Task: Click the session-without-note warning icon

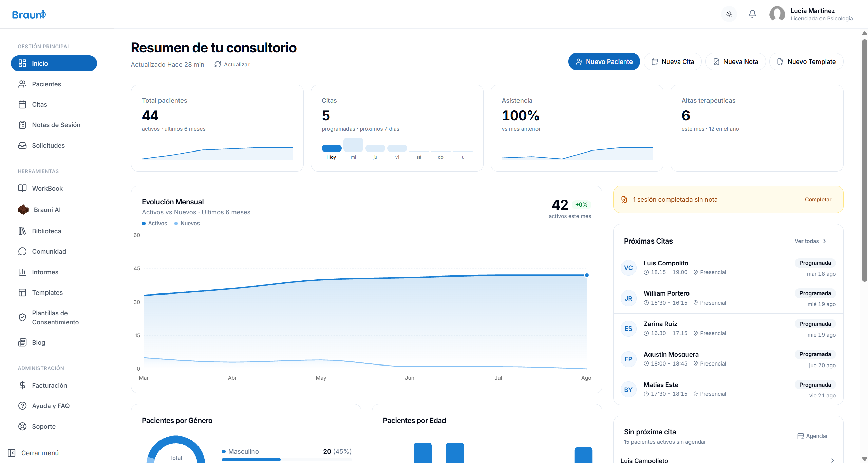Action: tap(624, 199)
